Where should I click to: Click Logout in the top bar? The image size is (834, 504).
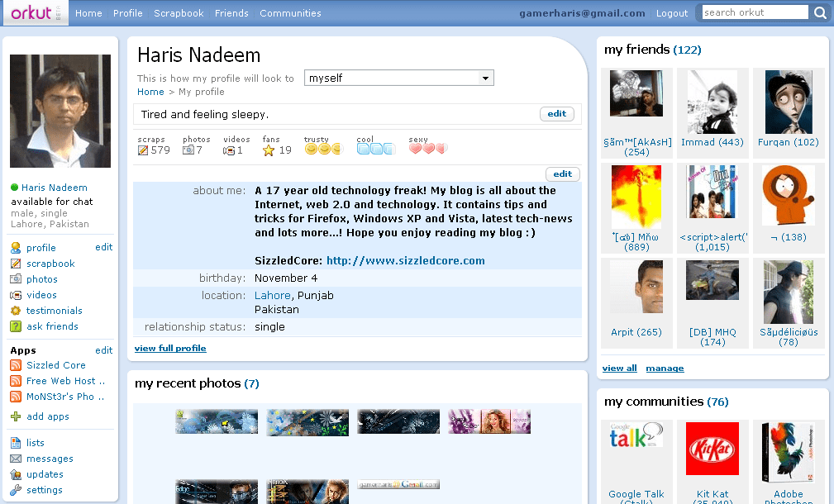click(x=671, y=13)
